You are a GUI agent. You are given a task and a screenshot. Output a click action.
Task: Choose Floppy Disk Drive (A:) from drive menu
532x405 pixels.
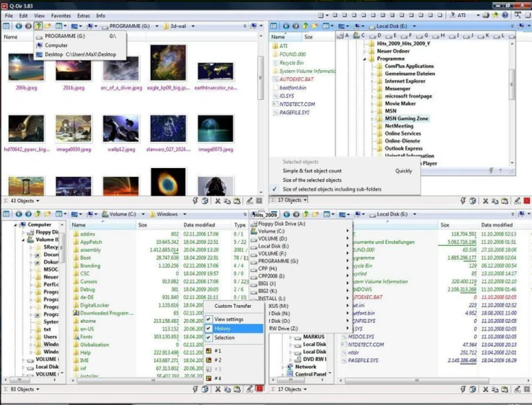pos(300,224)
